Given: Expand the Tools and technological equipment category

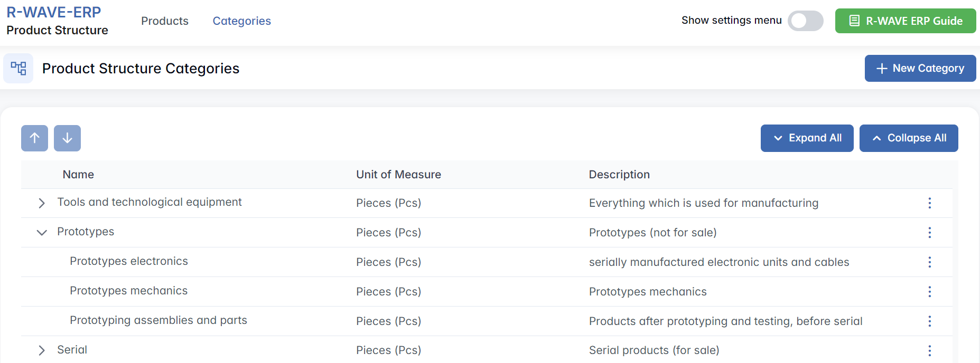Looking at the screenshot, I should click(42, 203).
